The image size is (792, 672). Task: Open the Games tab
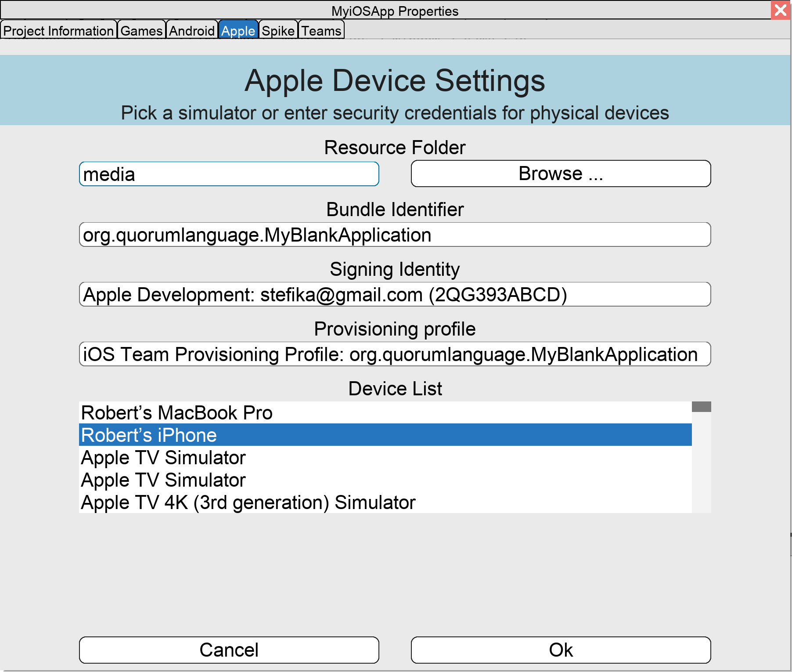(140, 30)
